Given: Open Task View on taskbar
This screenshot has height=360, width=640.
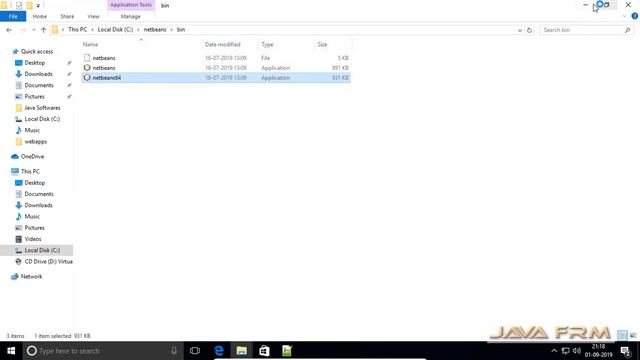Looking at the screenshot, I should (195, 351).
